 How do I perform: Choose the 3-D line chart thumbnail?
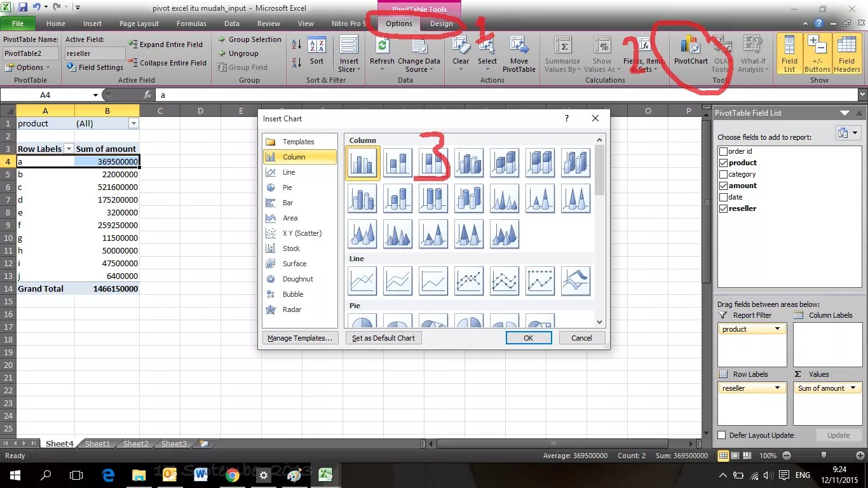point(576,281)
